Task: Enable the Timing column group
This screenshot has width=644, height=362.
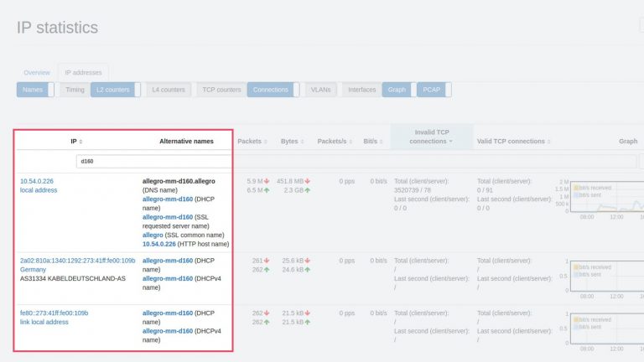Action: coord(75,90)
